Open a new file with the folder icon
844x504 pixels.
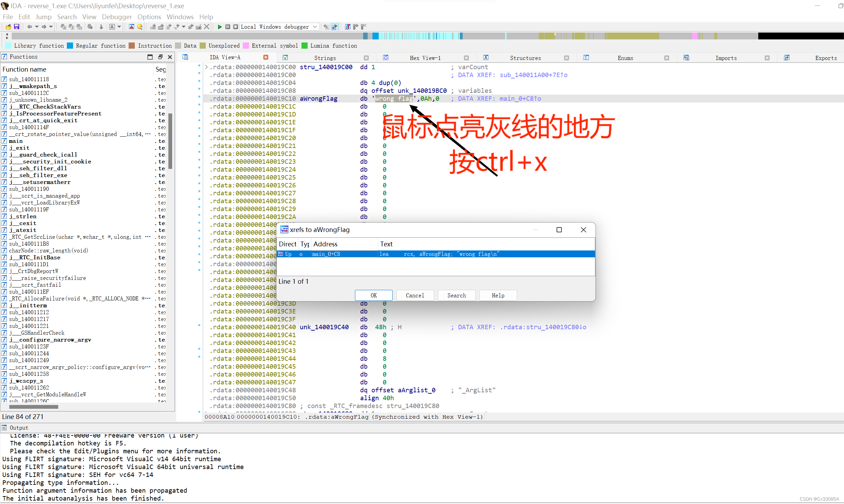pos(8,27)
